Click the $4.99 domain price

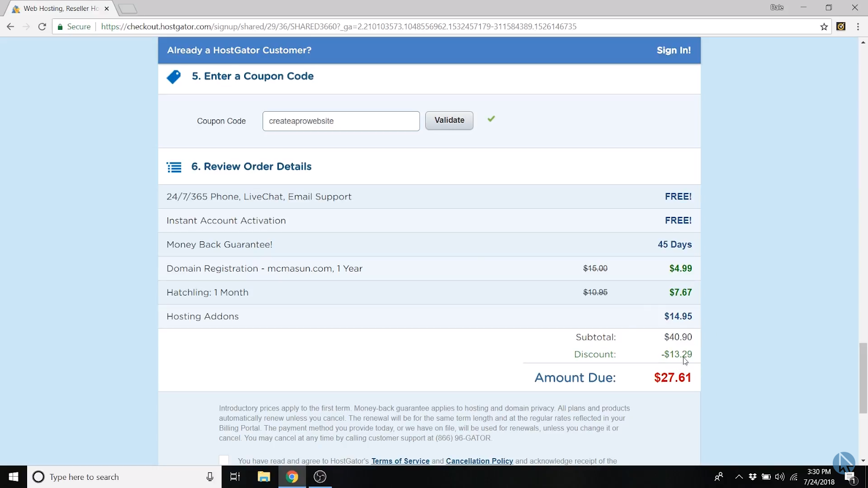pyautogui.click(x=680, y=268)
